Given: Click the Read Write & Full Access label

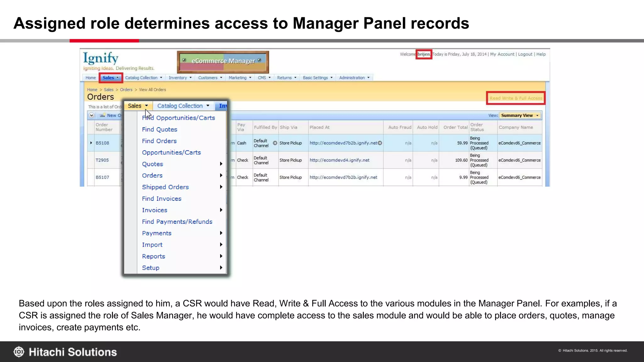Looking at the screenshot, I should pyautogui.click(x=516, y=98).
